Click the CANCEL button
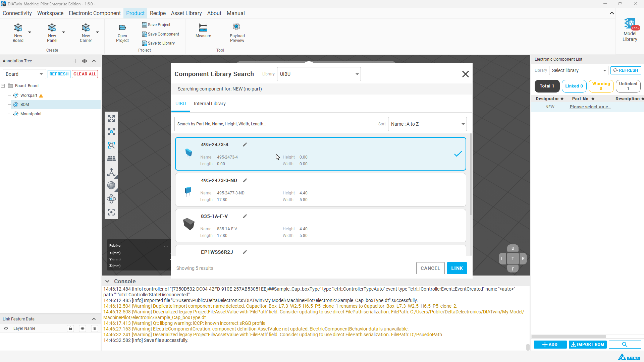This screenshot has height=362, width=644. click(x=430, y=268)
